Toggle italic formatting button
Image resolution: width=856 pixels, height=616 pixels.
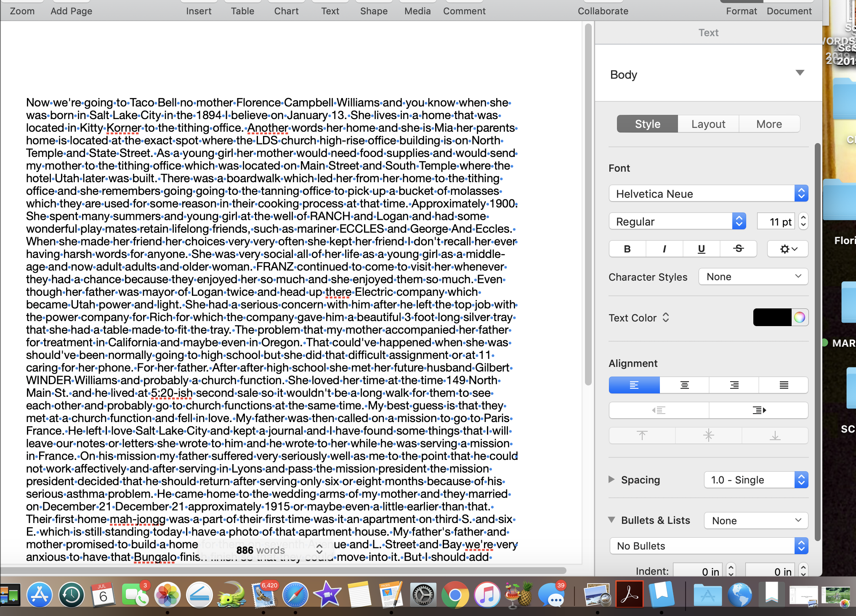click(664, 249)
